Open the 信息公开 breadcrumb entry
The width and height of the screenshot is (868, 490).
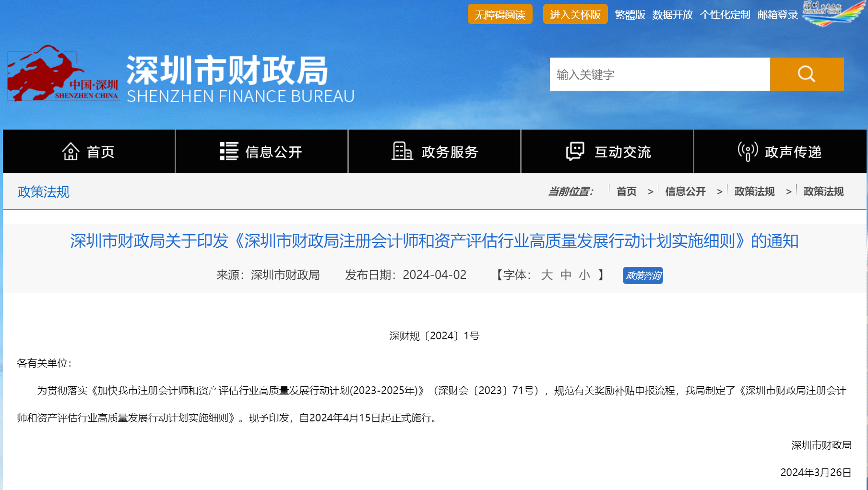point(685,191)
